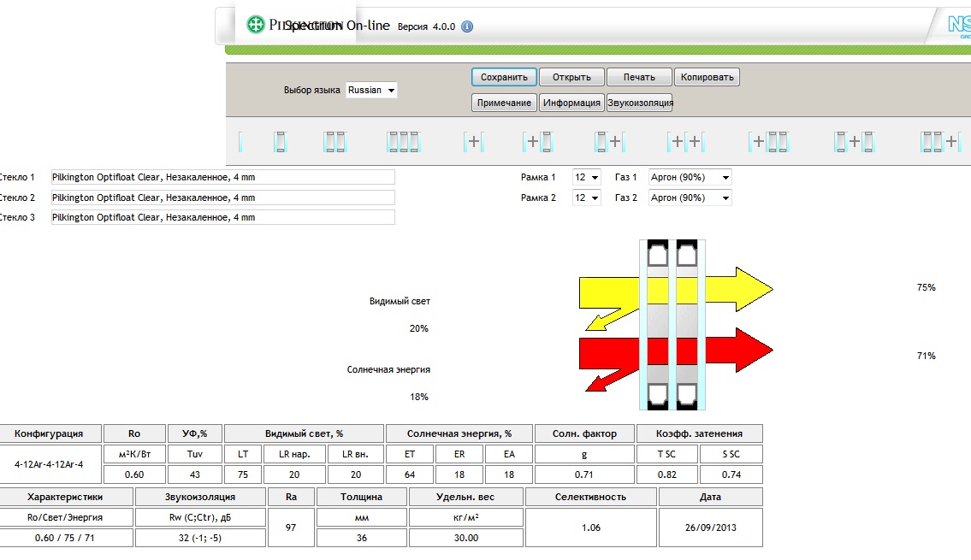
Task: Choose single-chamber unit plus single-chamber unit icon
Action: tap(854, 142)
